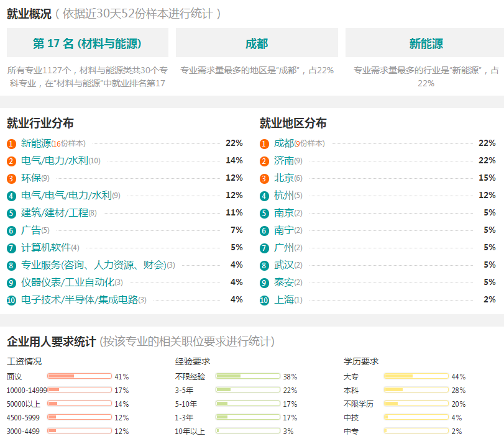The width and height of the screenshot is (504, 439).
Task: Open the 泰安 region link
Action: pyautogui.click(x=284, y=283)
